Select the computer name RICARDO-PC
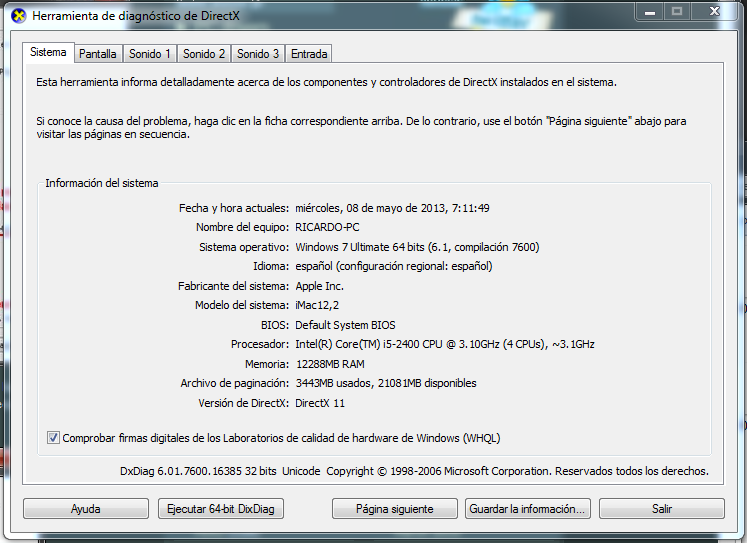747x543 pixels. [x=327, y=227]
